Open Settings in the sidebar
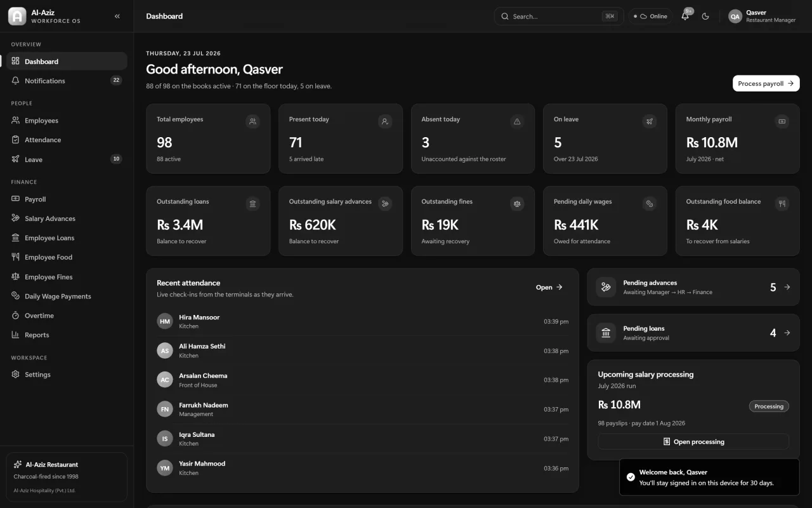 [66, 375]
